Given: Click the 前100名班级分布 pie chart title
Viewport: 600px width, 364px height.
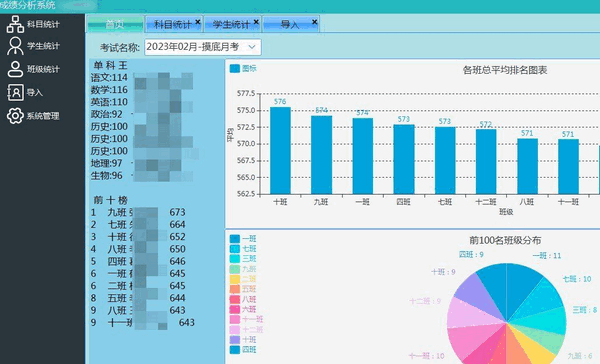Looking at the screenshot, I should point(505,240).
